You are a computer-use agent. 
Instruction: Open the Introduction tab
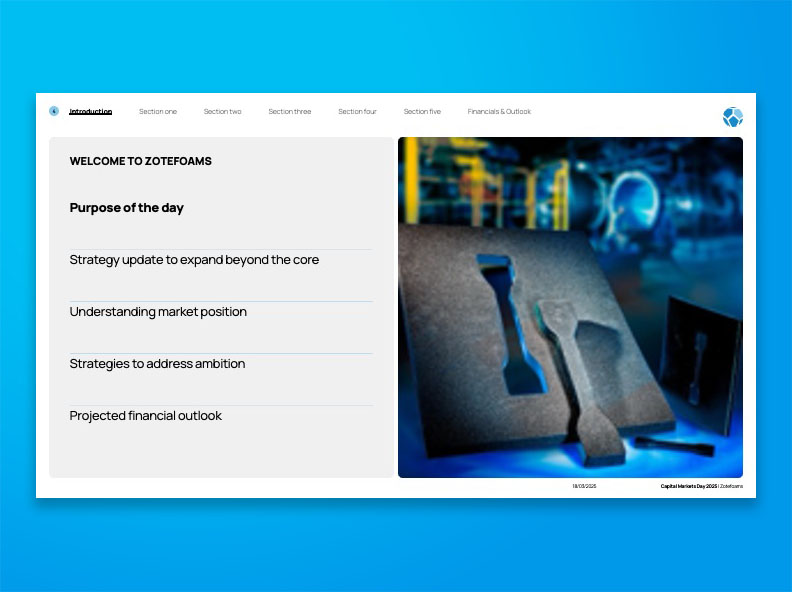coord(90,112)
